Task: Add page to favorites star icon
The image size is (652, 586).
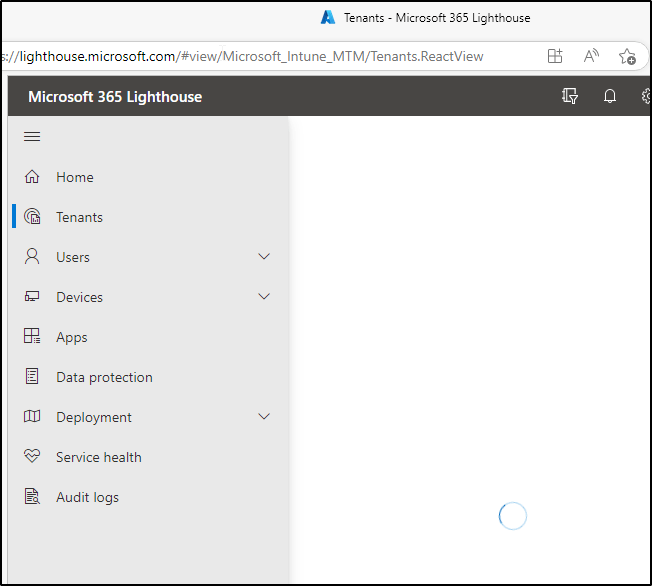Action: [627, 56]
